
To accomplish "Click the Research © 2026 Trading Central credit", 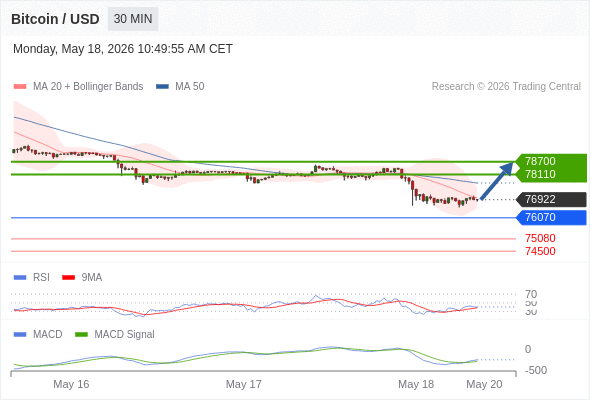I will pos(506,87).
